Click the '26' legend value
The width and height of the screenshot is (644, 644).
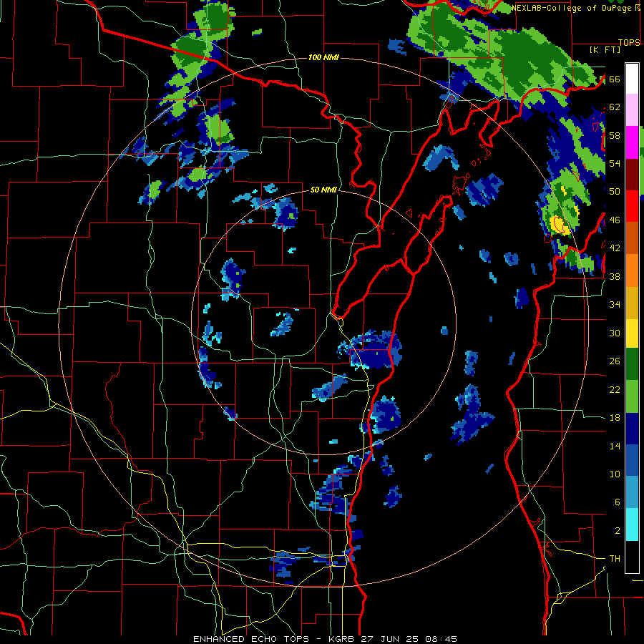[x=615, y=361]
